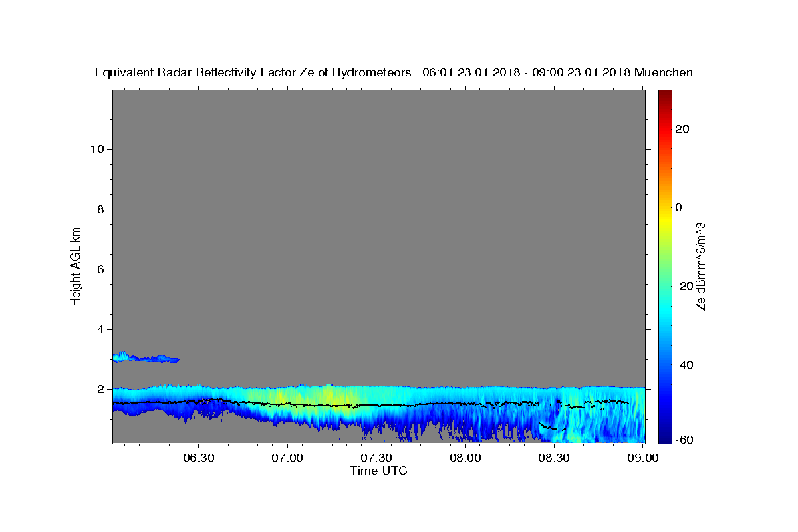
Task: Click the 08:00 time tick label
Action: [x=465, y=458]
